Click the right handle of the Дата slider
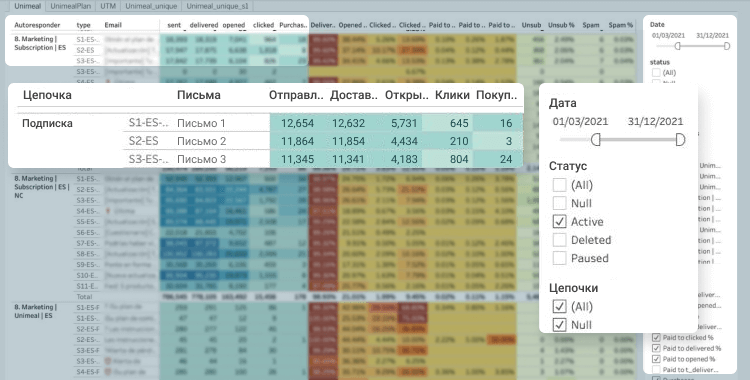The image size is (750, 380). pos(680,140)
